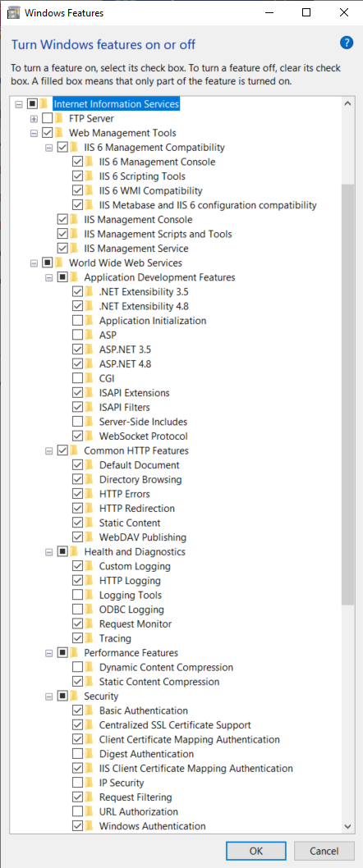The width and height of the screenshot is (363, 868).
Task: Click the Cancel button
Action: [x=324, y=851]
